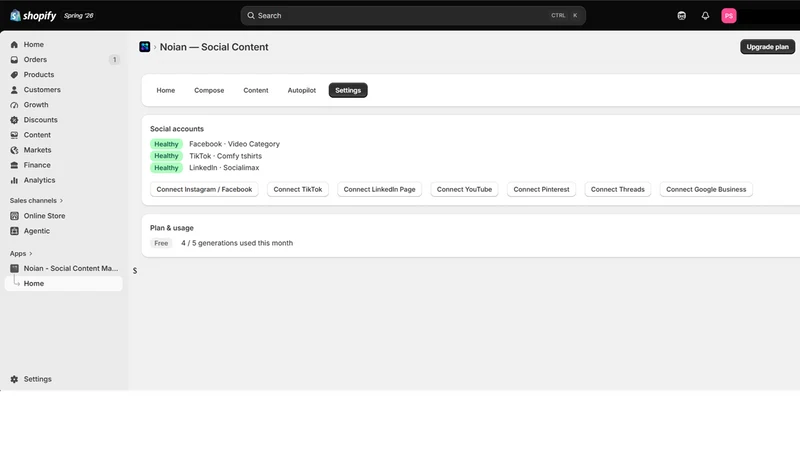Expand the Sales channels section
This screenshot has width=800, height=450.
[36, 201]
